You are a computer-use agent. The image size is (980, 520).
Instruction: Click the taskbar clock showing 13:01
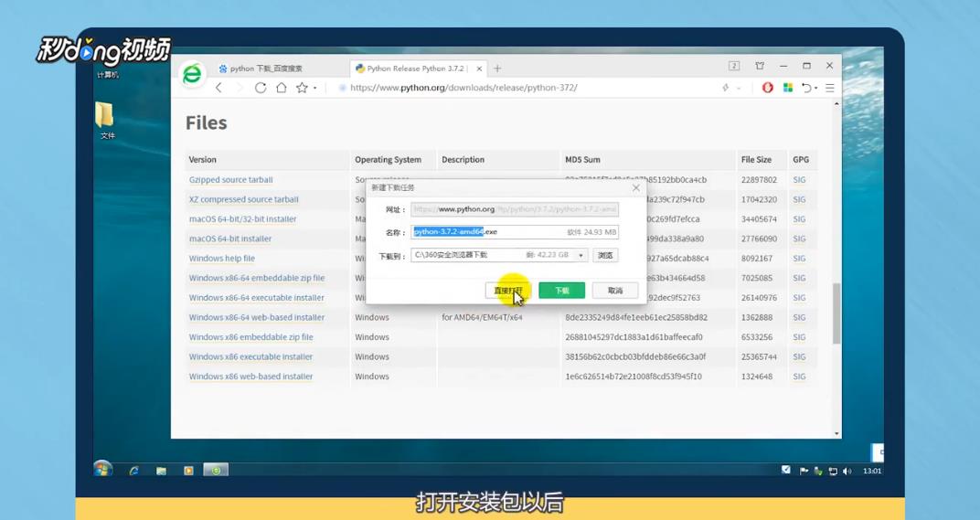click(872, 472)
